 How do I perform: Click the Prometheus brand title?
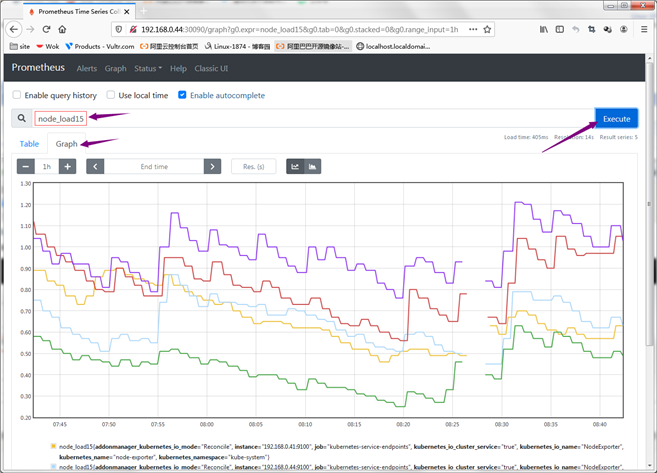tap(38, 67)
